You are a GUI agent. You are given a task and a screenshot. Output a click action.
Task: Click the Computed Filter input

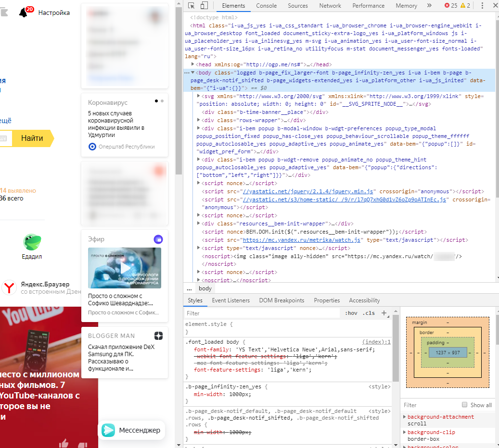click(x=430, y=405)
